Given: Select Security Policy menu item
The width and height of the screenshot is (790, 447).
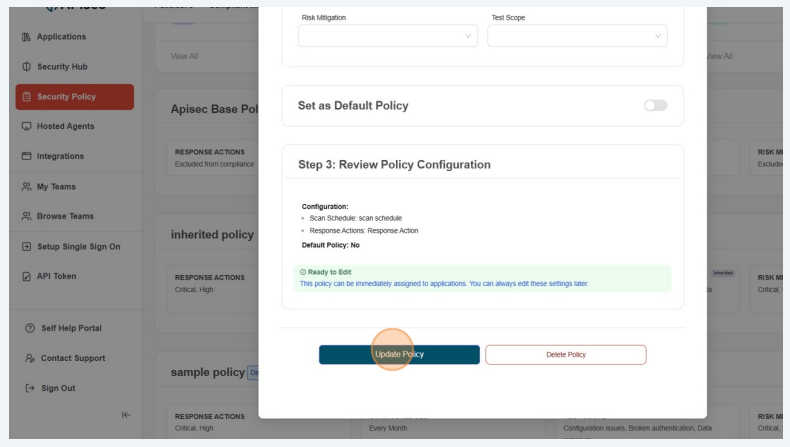Looking at the screenshot, I should coord(75,97).
